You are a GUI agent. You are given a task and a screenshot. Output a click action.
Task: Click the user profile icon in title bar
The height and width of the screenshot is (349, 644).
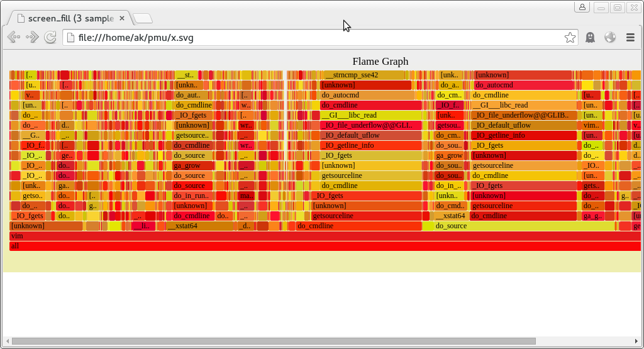(582, 8)
